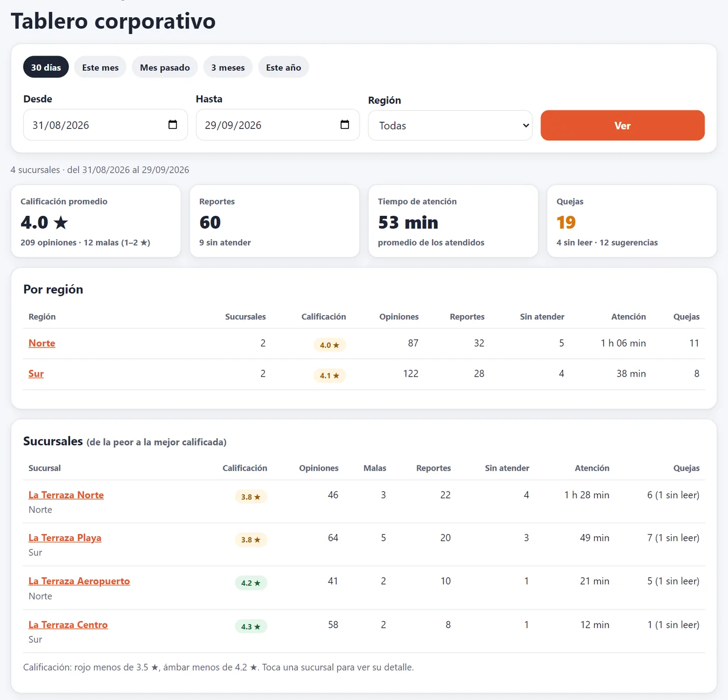Screen dimensions: 728x700
Task: Open the Sur region link
Action: [36, 374]
